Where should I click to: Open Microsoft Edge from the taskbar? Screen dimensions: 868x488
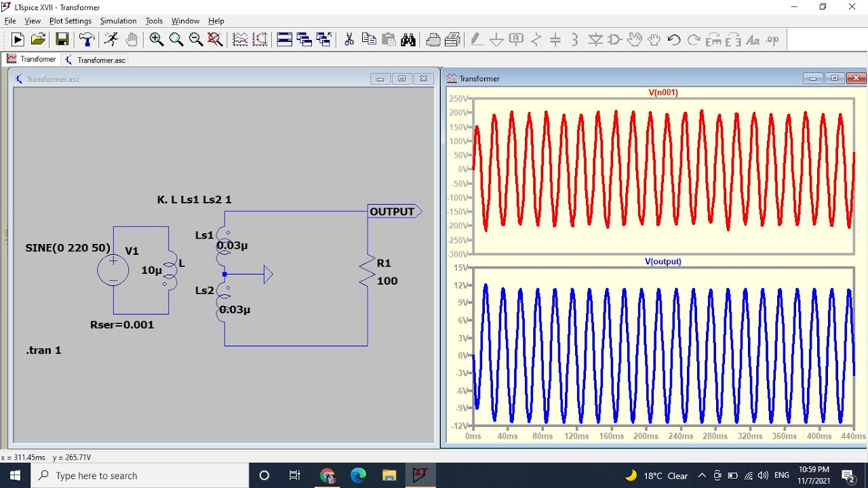click(x=358, y=475)
